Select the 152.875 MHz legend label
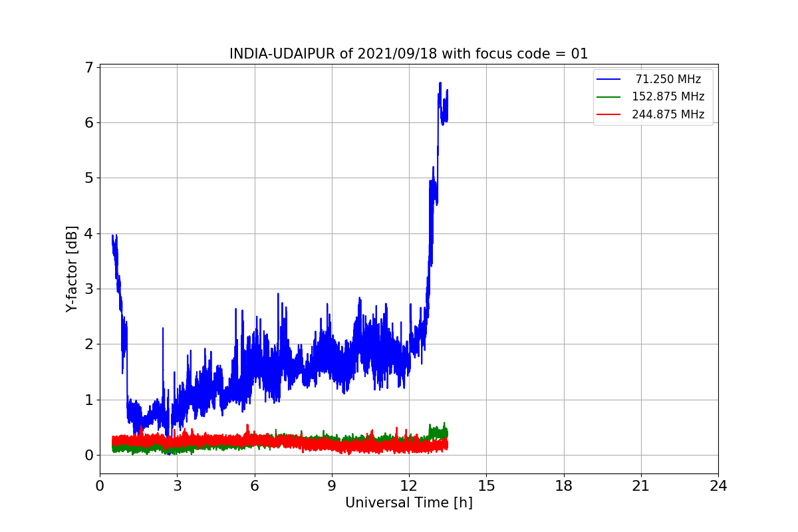The width and height of the screenshot is (798, 532). click(668, 96)
